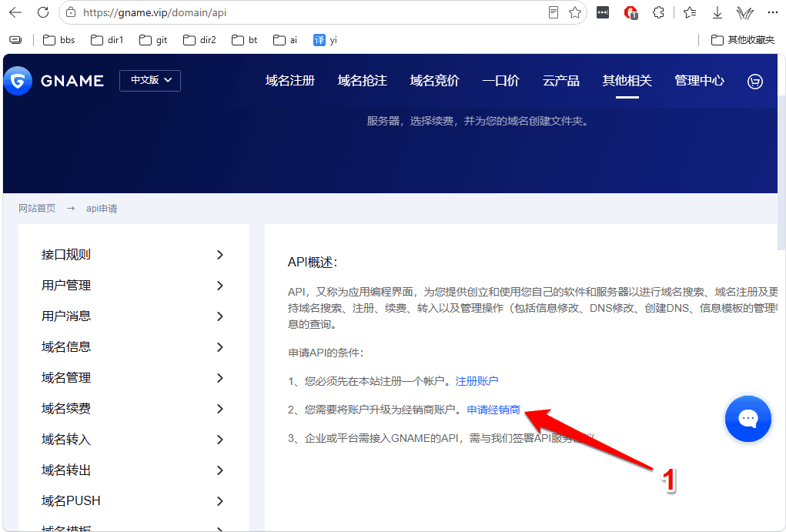
Task: Click the 申请API的条件 text
Action: 326,353
